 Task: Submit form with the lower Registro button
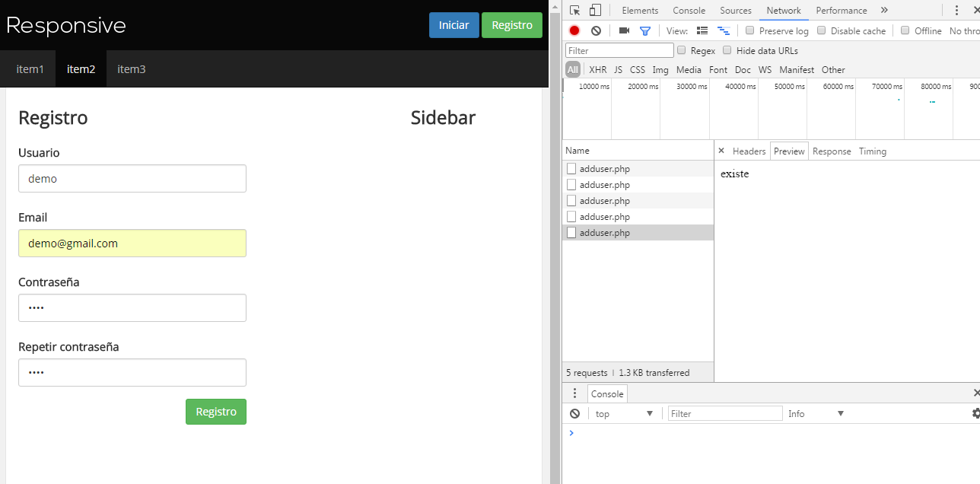pyautogui.click(x=216, y=412)
